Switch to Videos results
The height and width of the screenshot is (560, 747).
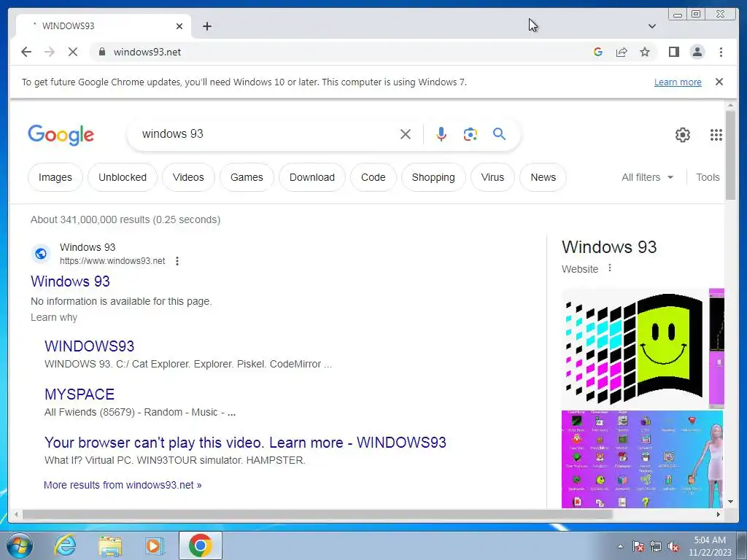tap(188, 177)
